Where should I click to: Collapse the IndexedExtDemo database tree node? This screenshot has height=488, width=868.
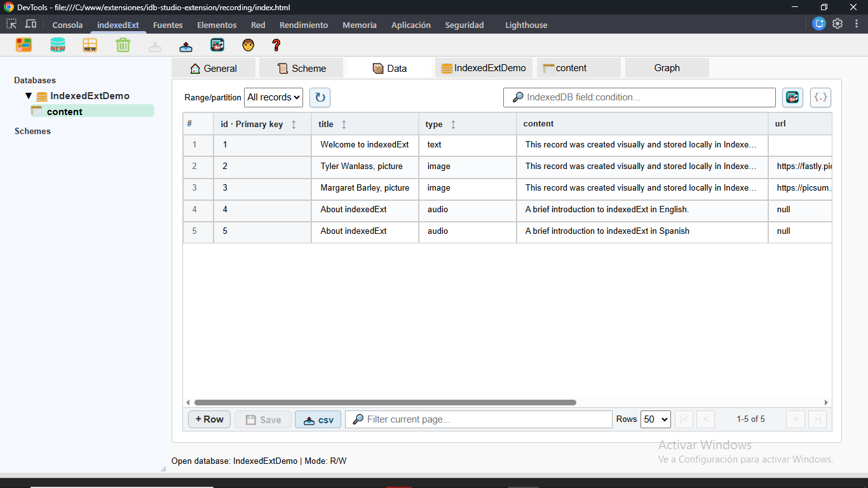29,96
